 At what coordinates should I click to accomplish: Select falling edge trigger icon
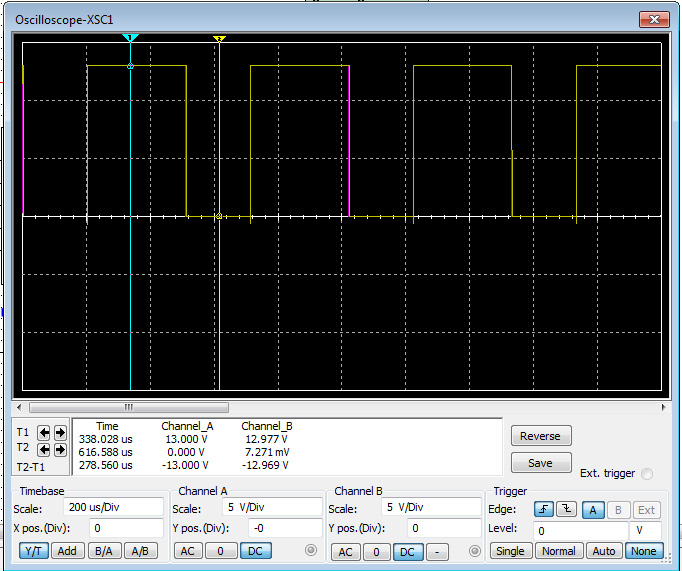(x=567, y=509)
